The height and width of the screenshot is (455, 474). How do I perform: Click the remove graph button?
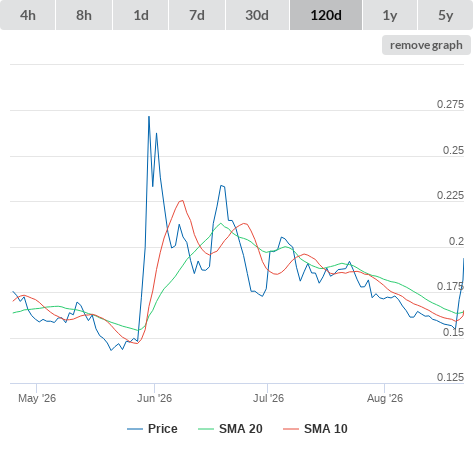[x=426, y=45]
